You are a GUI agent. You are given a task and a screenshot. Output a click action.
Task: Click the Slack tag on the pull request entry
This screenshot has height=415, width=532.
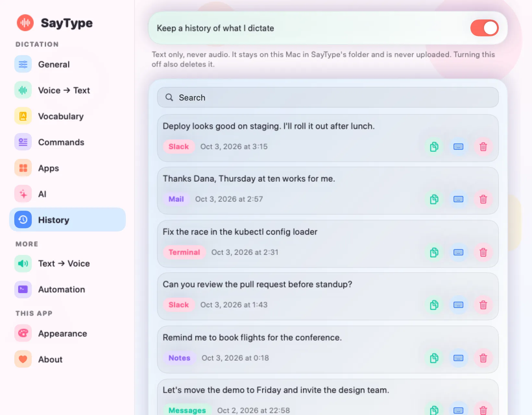pyautogui.click(x=179, y=305)
